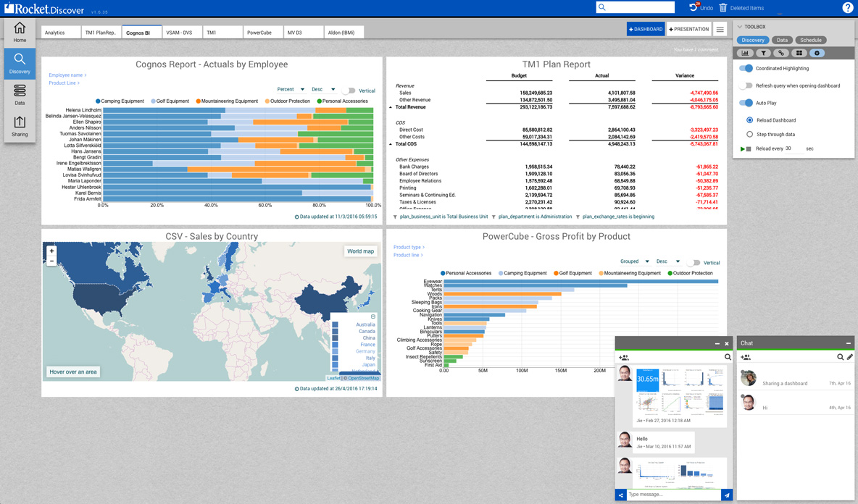Click the OpenStreetMap attribution link
The image size is (858, 504).
click(364, 378)
